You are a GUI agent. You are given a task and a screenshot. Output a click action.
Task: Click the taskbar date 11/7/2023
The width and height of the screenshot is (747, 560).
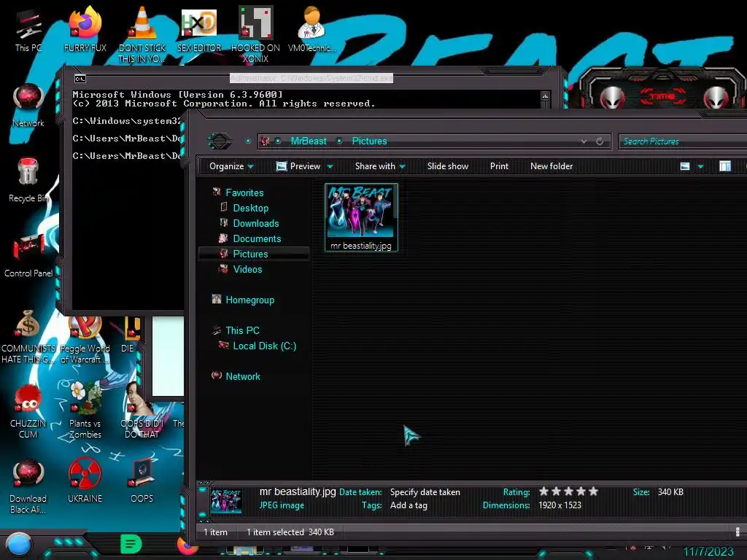(708, 551)
